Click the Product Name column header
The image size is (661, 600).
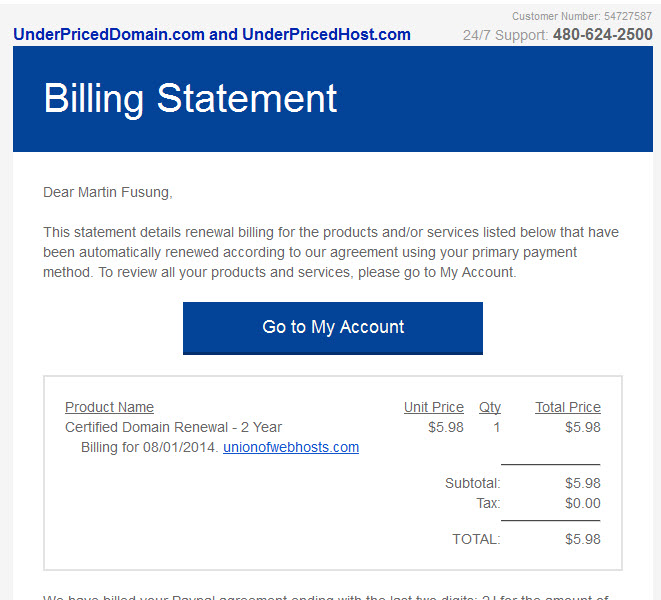[109, 407]
